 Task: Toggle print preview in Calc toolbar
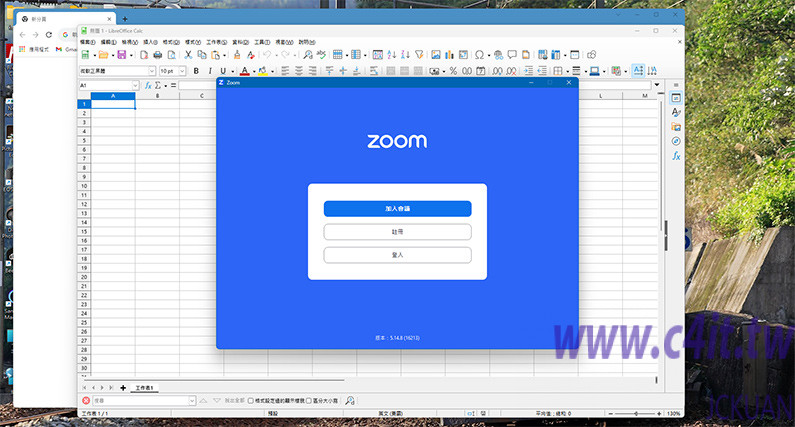(171, 55)
